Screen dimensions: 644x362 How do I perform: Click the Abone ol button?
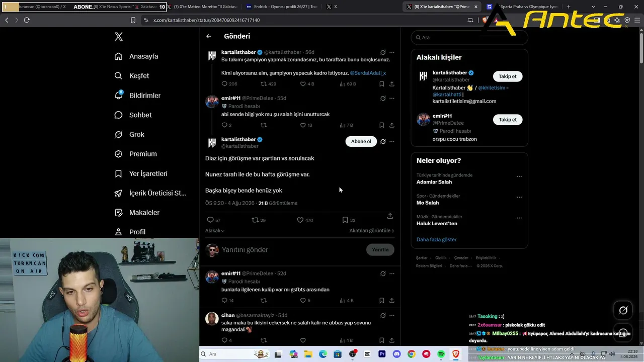(361, 141)
